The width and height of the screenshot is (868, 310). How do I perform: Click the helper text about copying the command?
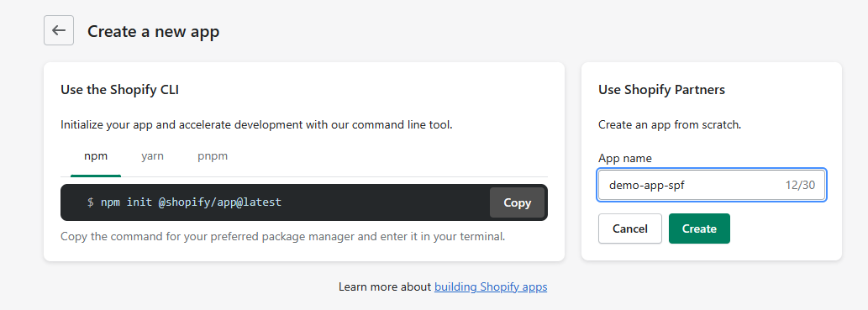pyautogui.click(x=283, y=237)
